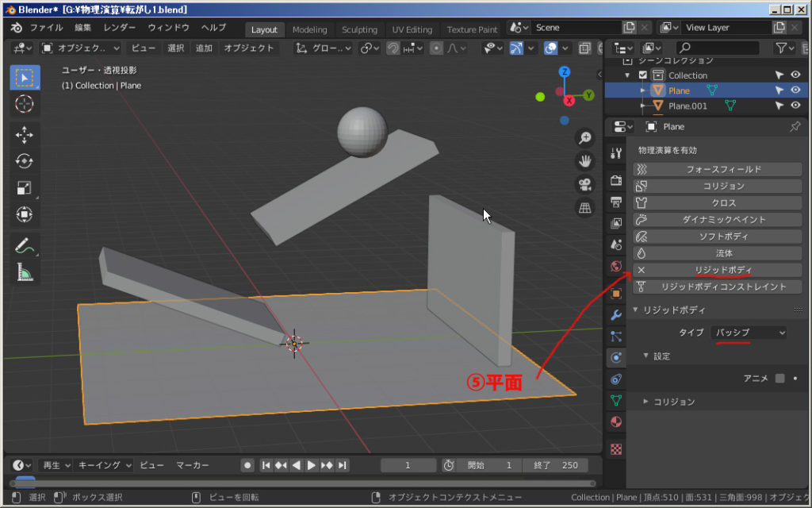Switch to the Modeling workspace tab

(309, 28)
